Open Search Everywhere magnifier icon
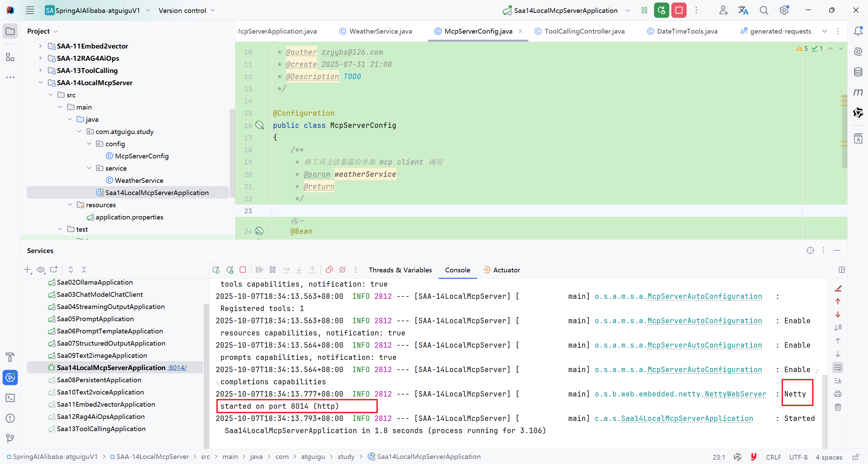Screen dimensions: 868x464 [x=764, y=10]
